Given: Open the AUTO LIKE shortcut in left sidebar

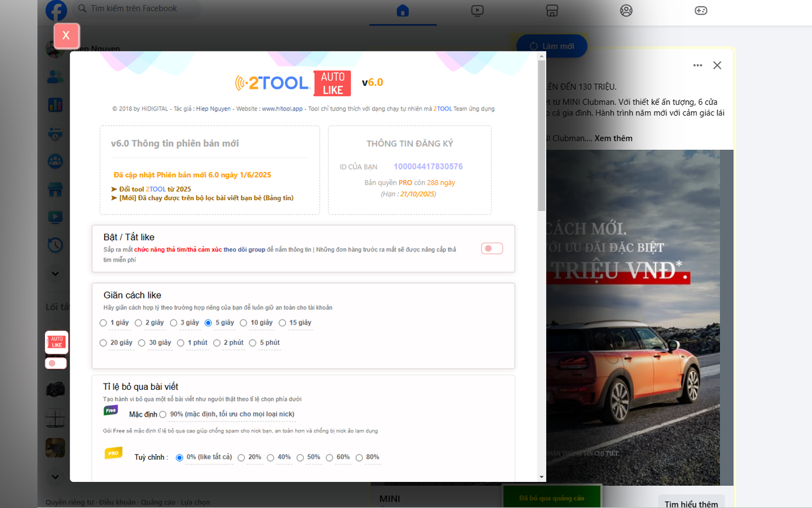Looking at the screenshot, I should tap(55, 342).
